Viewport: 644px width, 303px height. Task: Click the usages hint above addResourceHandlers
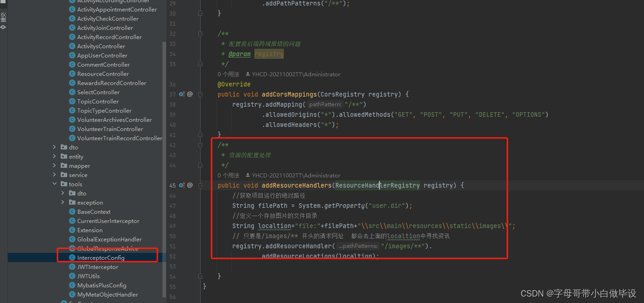(229, 175)
